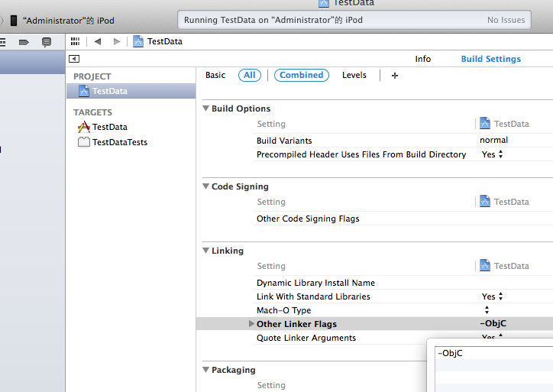
Task: Click the Setting header in Linking
Action: pyautogui.click(x=271, y=266)
